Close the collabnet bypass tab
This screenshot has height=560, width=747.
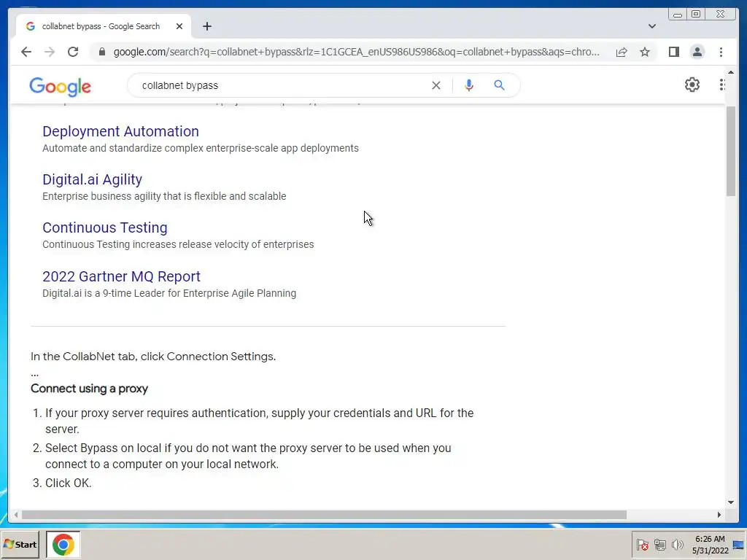point(179,26)
